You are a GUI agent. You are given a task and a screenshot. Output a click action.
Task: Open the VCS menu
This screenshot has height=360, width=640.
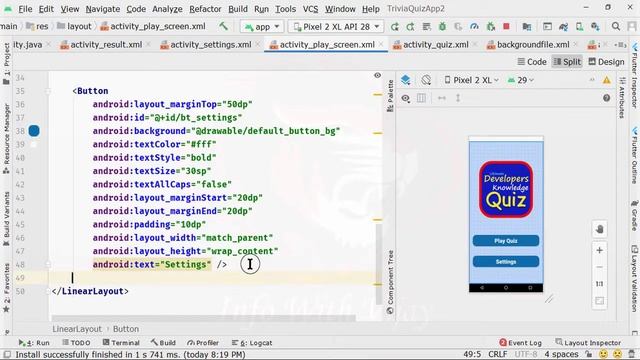click(x=310, y=9)
